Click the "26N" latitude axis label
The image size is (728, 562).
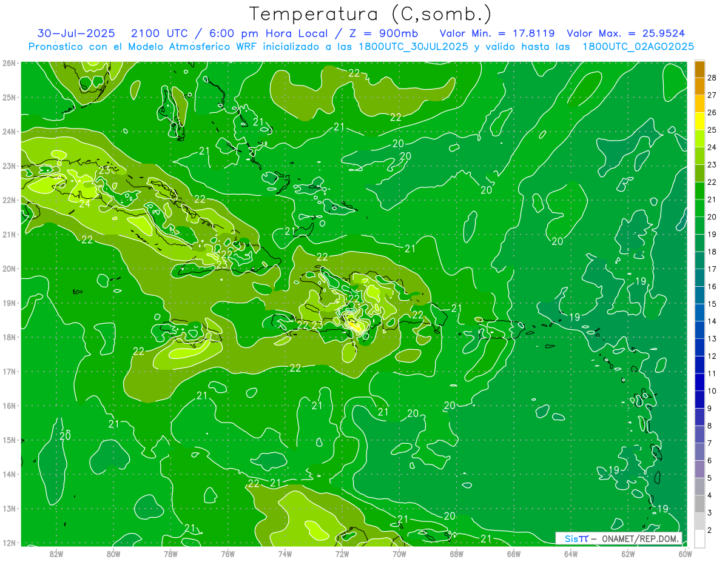pyautogui.click(x=9, y=63)
